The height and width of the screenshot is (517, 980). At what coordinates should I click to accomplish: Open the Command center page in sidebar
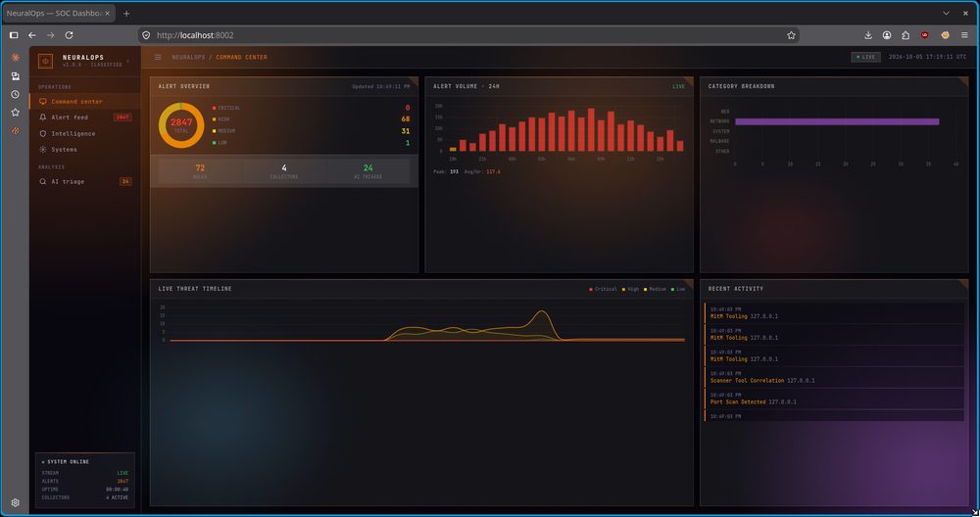tap(85, 101)
